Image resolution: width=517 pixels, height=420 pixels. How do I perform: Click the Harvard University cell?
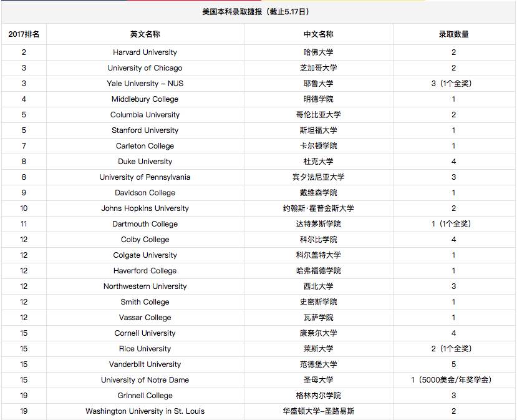click(145, 52)
